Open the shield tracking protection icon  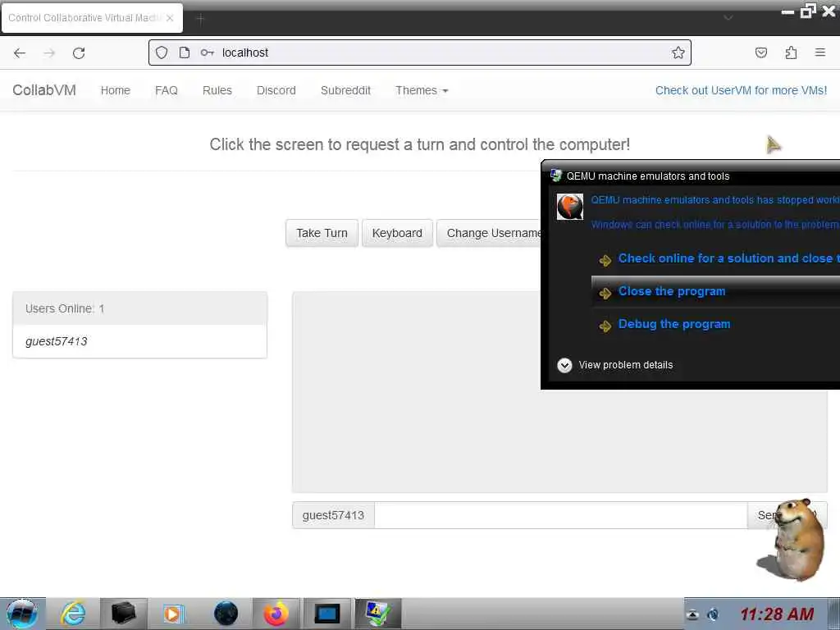[x=162, y=52]
